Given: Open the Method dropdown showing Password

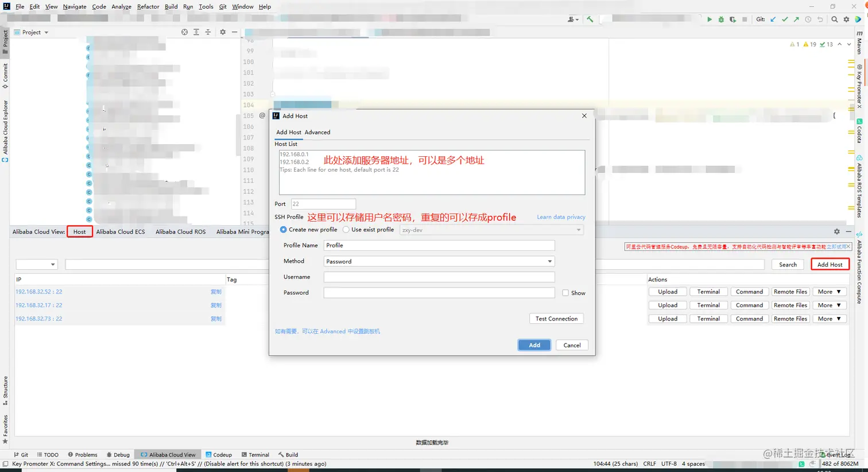Looking at the screenshot, I should pyautogui.click(x=439, y=261).
